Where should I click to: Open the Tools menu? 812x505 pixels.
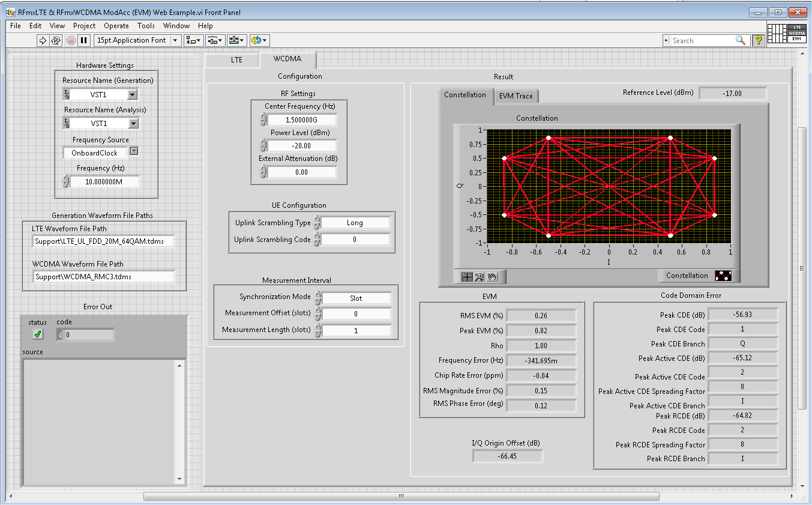click(146, 26)
